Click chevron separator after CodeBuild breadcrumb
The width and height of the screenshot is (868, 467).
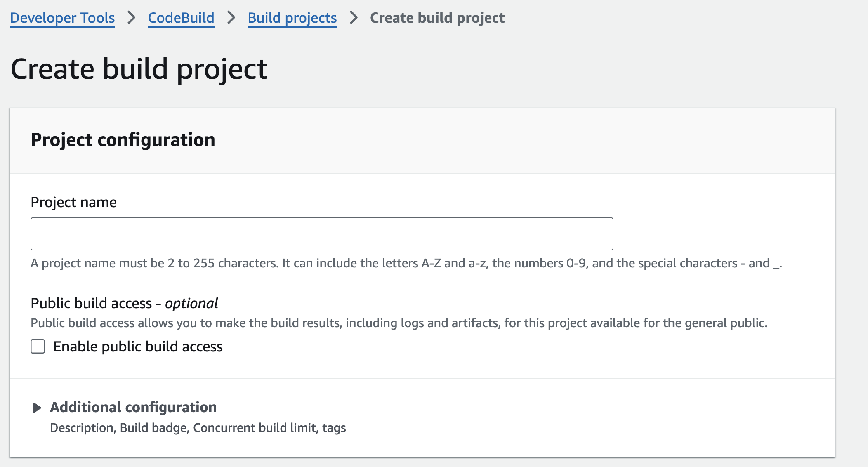(231, 18)
